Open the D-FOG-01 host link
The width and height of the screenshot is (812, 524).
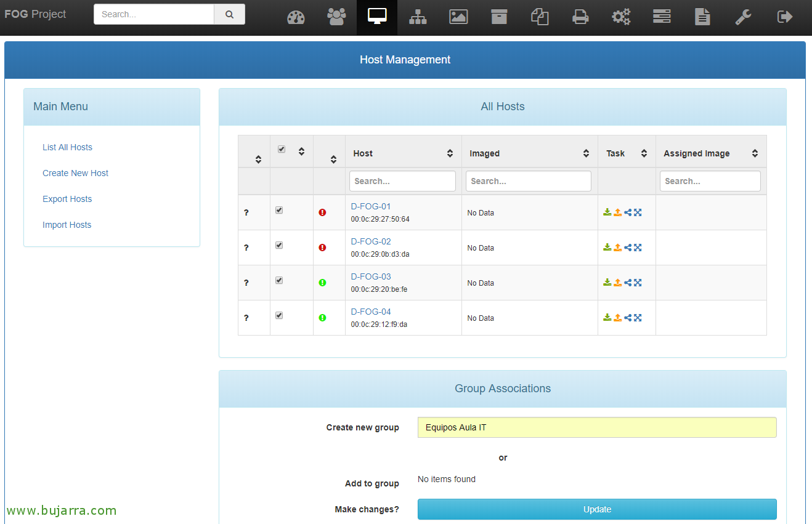(x=371, y=206)
